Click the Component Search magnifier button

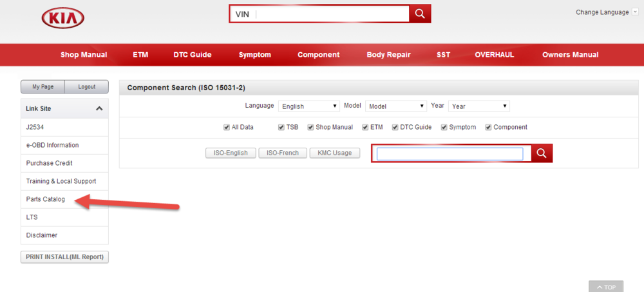(x=542, y=153)
